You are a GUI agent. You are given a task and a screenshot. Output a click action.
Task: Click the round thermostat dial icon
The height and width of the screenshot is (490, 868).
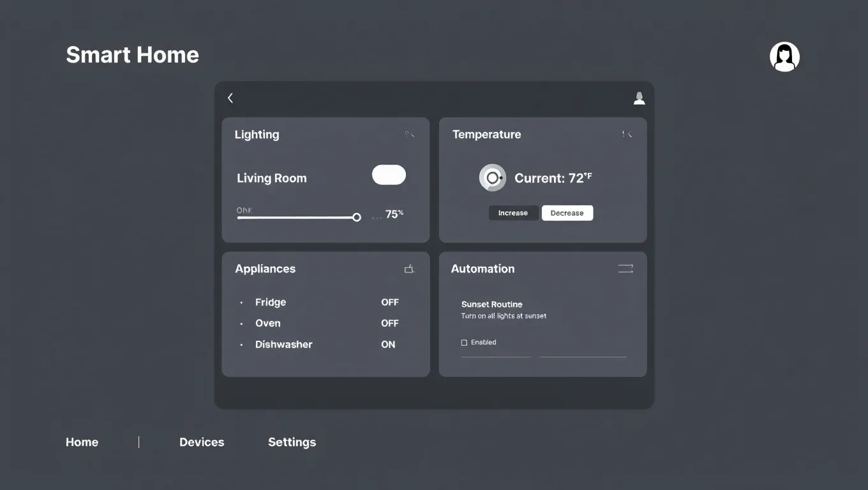coord(492,178)
